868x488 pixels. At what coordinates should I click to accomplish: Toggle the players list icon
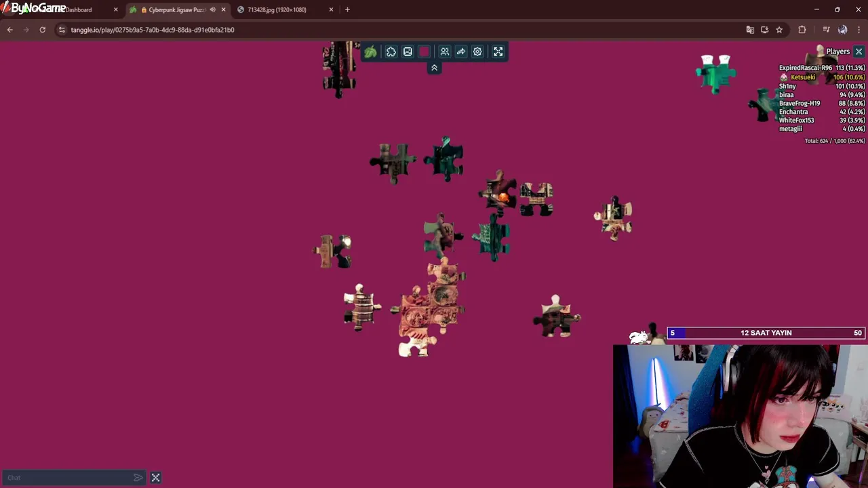click(x=445, y=52)
